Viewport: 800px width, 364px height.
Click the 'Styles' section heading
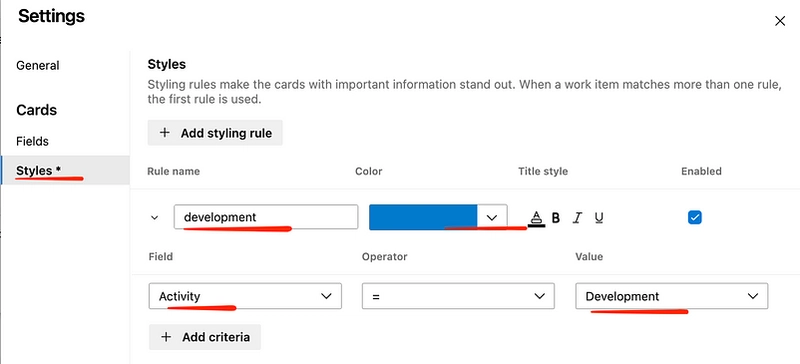click(x=166, y=65)
